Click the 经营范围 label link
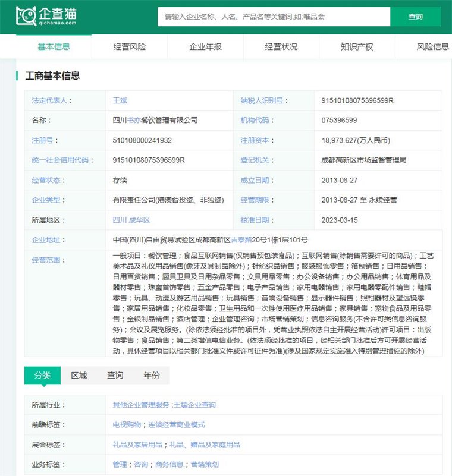Image resolution: width=452 pixels, height=476 pixels. pos(46,260)
